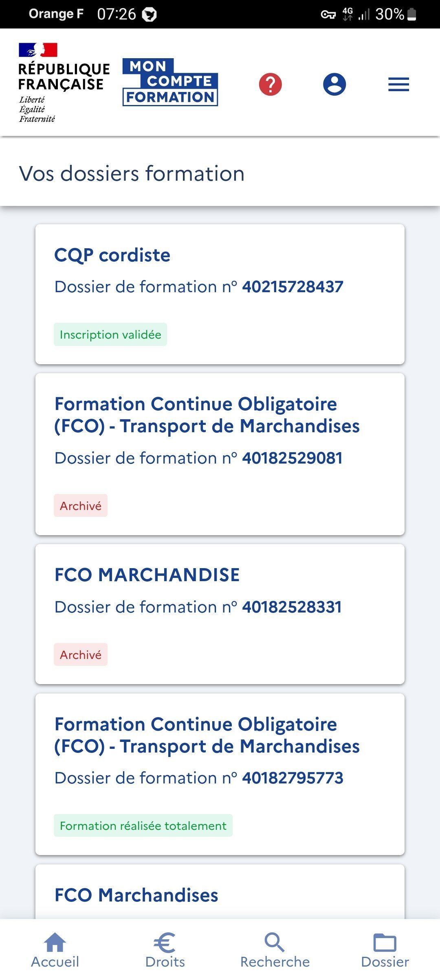Open the FCO MARCHANDISE dossier title
This screenshot has height=980, width=440.
coord(147,575)
